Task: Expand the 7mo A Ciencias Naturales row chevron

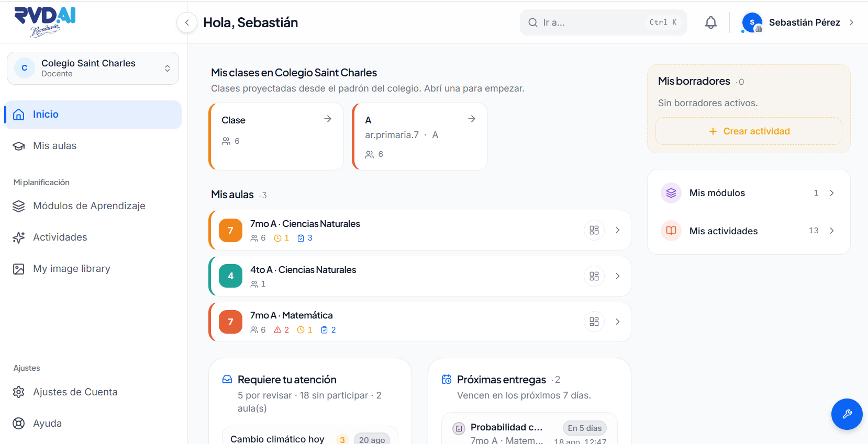Action: click(x=618, y=230)
